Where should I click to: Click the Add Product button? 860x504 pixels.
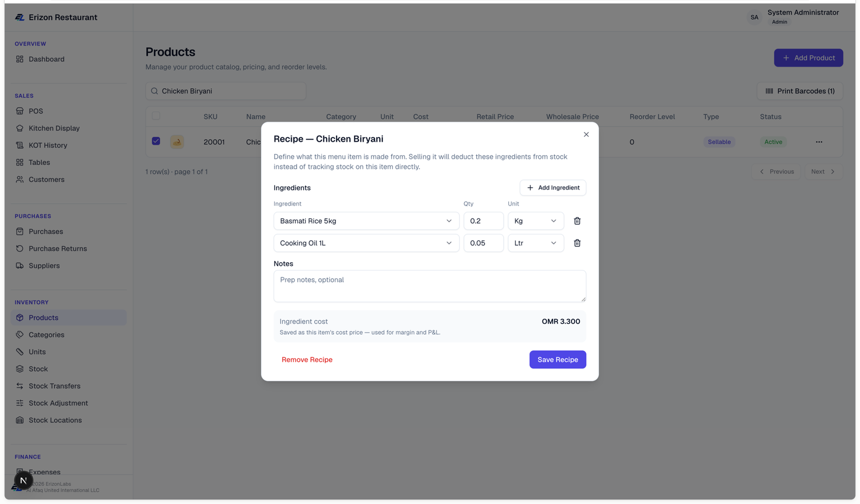point(808,58)
